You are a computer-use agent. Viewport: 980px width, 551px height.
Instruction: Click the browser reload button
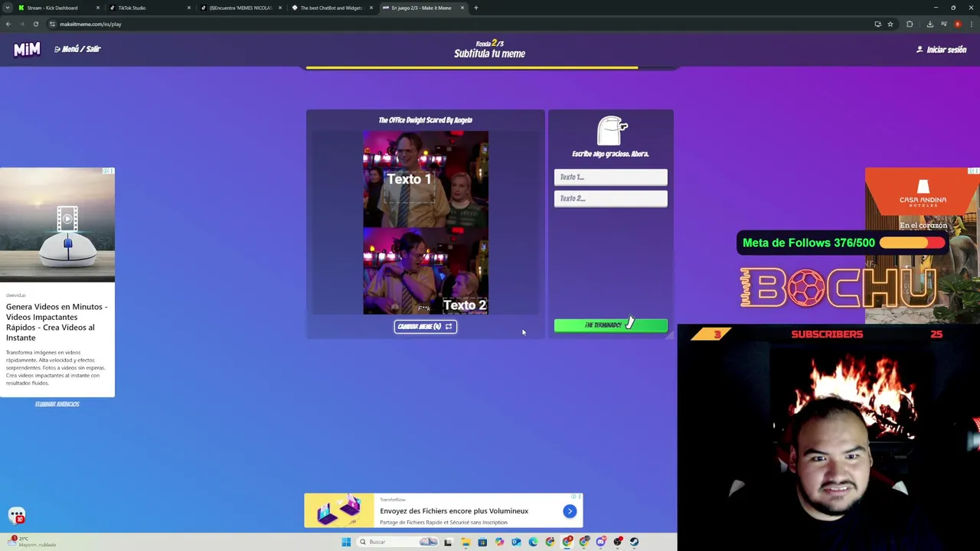tap(35, 24)
